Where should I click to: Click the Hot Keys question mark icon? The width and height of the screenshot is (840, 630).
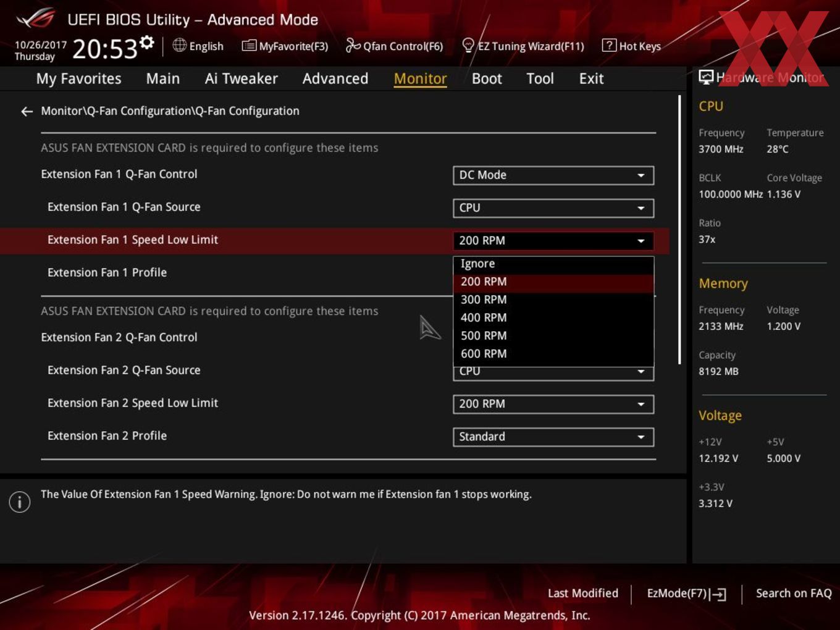(609, 45)
